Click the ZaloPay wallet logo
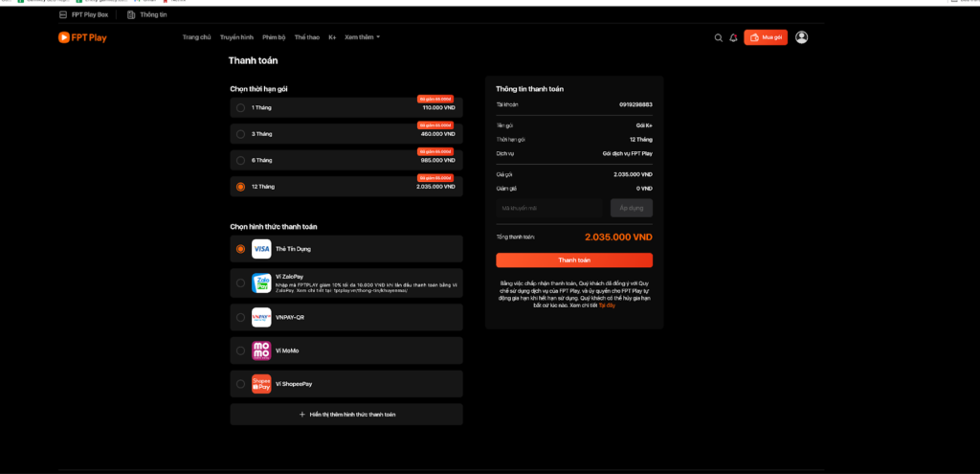 (261, 283)
